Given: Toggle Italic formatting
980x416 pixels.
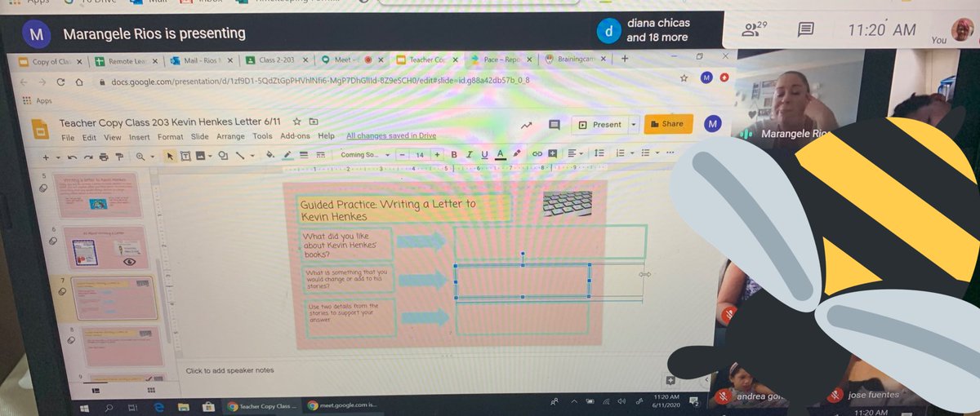Looking at the screenshot, I should [x=470, y=154].
